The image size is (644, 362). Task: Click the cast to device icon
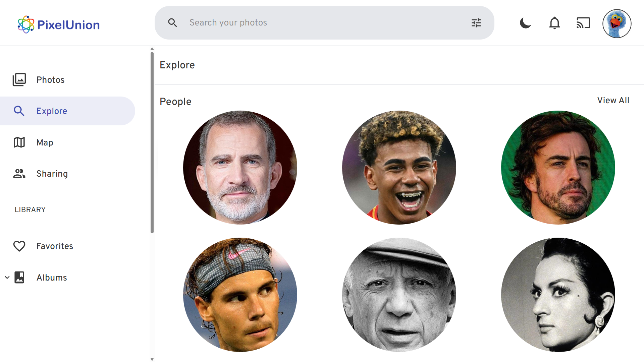(x=583, y=23)
